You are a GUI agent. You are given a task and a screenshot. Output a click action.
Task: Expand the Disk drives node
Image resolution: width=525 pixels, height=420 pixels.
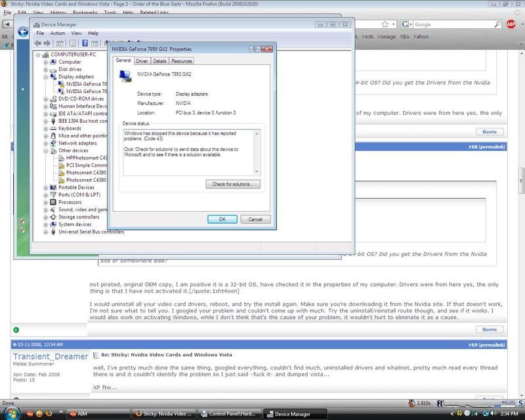[x=45, y=70]
